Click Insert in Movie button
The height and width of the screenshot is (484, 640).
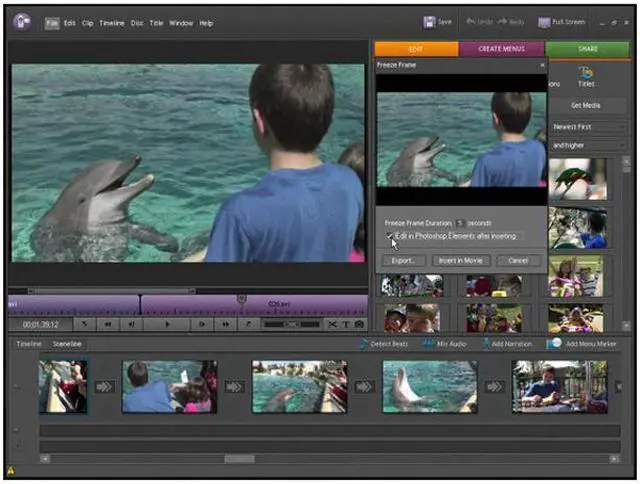point(460,260)
